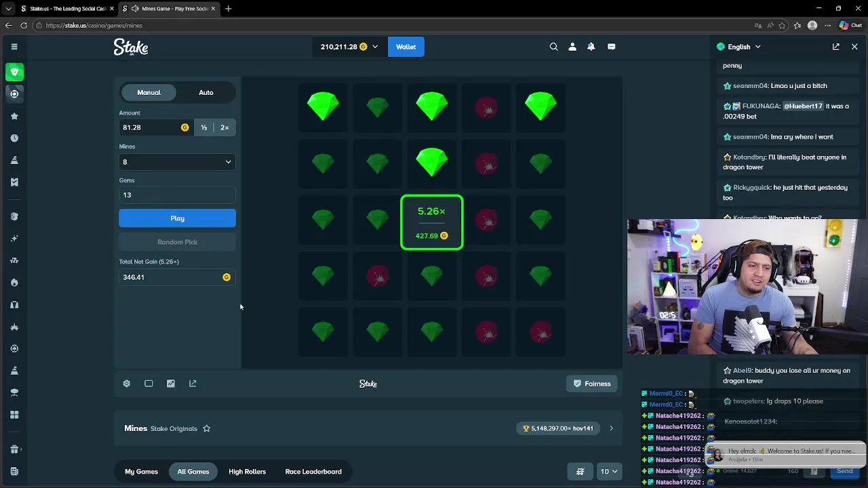Click the Amount input field
The width and height of the screenshot is (868, 488).
[x=155, y=127]
